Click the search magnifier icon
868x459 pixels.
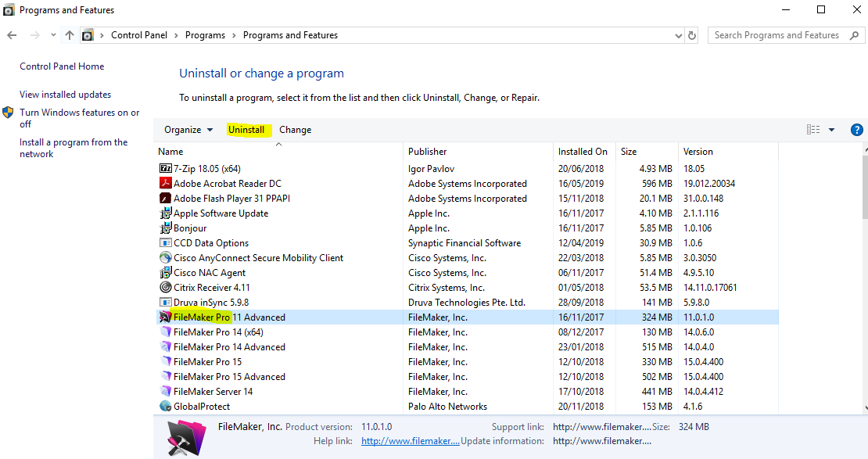pyautogui.click(x=854, y=35)
